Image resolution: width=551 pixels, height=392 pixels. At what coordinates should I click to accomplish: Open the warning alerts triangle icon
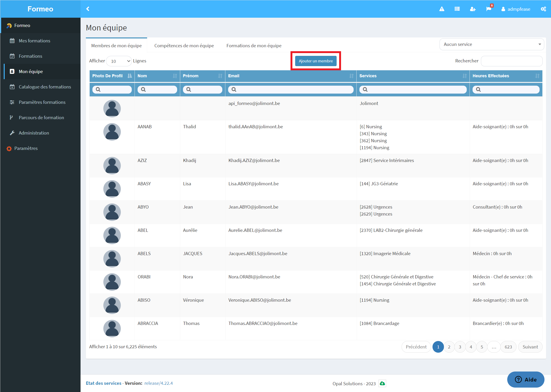[x=442, y=9]
